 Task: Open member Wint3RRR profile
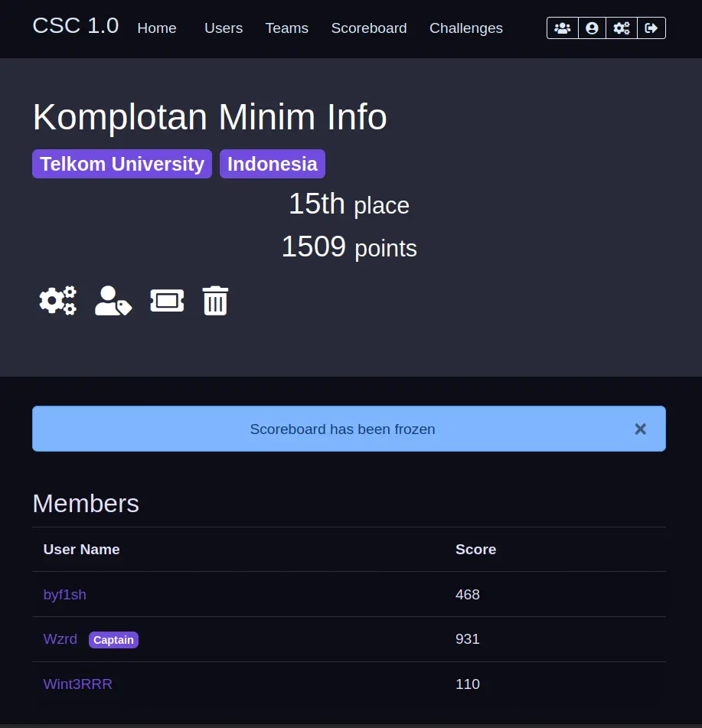point(77,684)
